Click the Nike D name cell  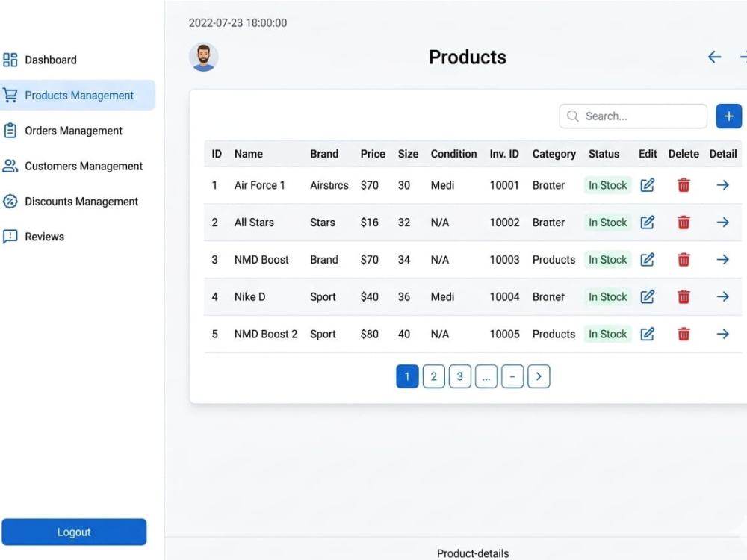pos(249,296)
